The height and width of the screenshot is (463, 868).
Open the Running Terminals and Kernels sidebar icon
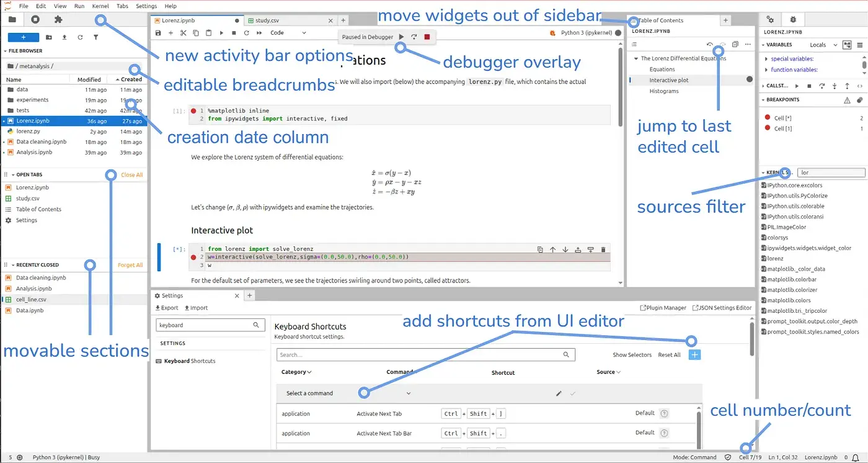tap(35, 19)
